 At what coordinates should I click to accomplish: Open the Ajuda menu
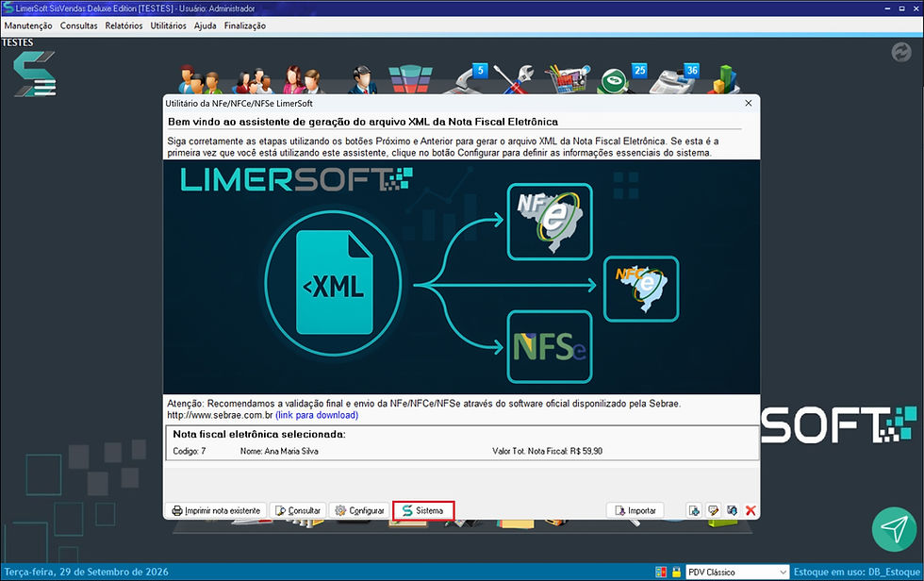pos(206,25)
